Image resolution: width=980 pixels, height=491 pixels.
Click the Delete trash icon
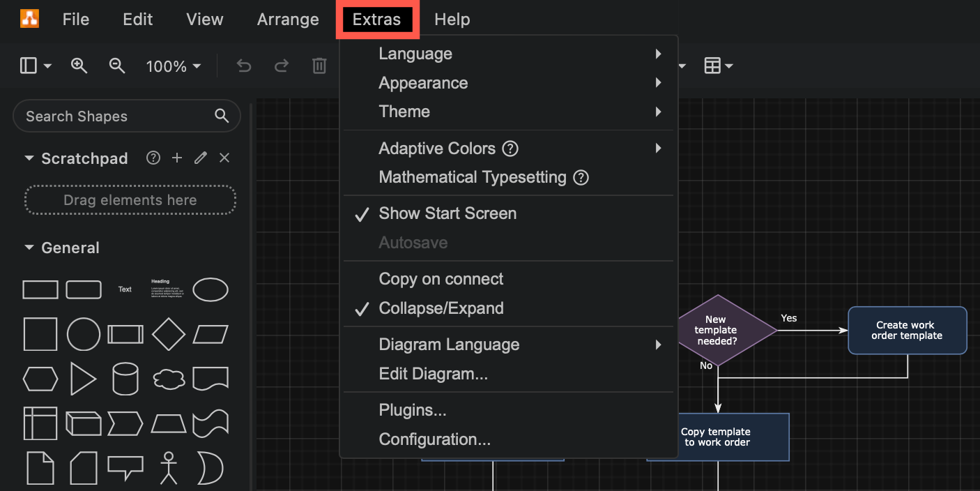(x=319, y=66)
